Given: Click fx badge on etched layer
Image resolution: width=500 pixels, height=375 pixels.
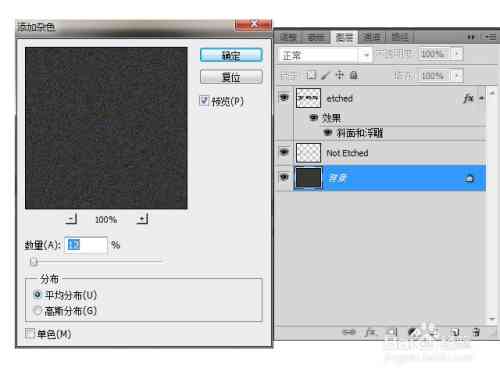Looking at the screenshot, I should click(468, 98).
